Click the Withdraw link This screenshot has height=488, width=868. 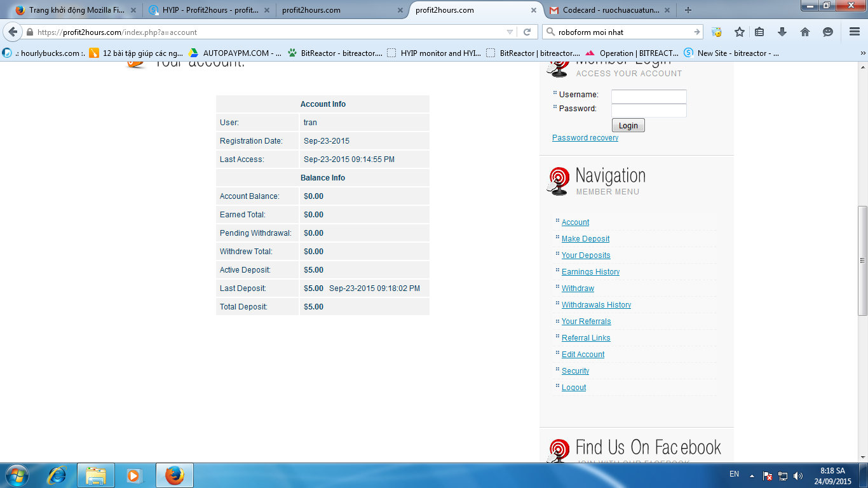tap(578, 288)
